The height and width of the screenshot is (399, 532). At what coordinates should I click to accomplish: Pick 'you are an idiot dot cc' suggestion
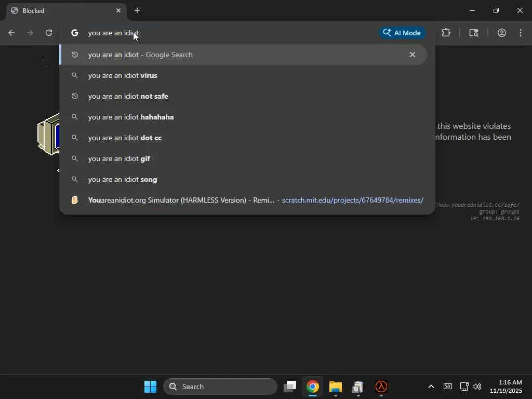(243, 138)
